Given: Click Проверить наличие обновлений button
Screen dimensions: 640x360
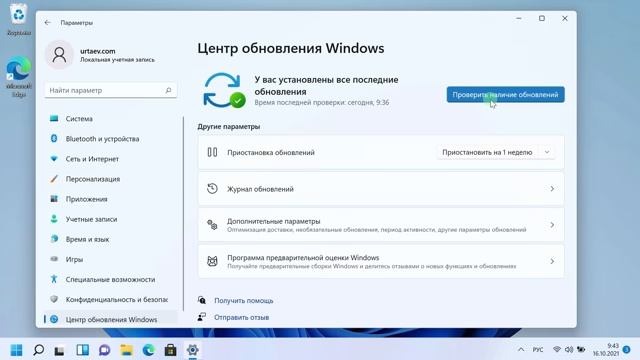Looking at the screenshot, I should [x=505, y=95].
